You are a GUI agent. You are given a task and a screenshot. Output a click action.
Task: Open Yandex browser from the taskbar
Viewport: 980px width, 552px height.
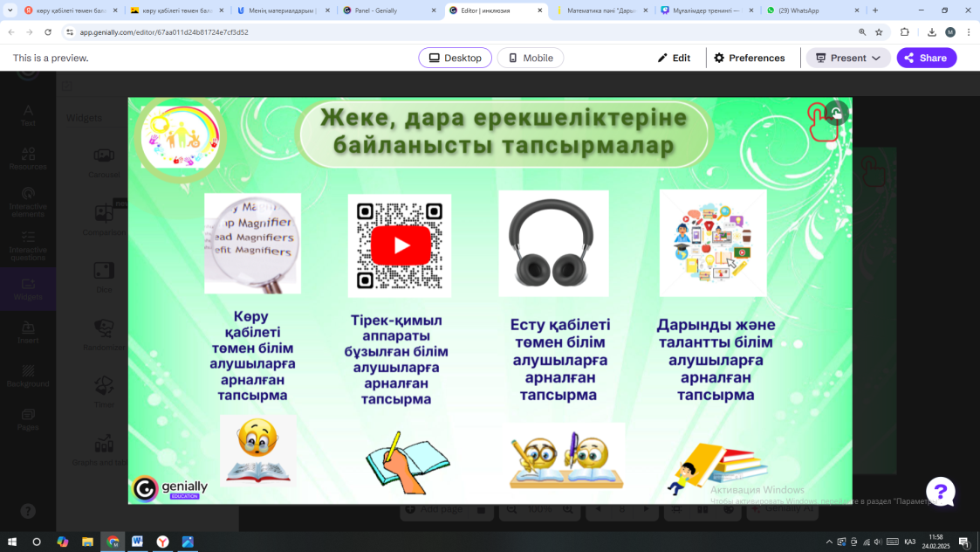click(162, 542)
